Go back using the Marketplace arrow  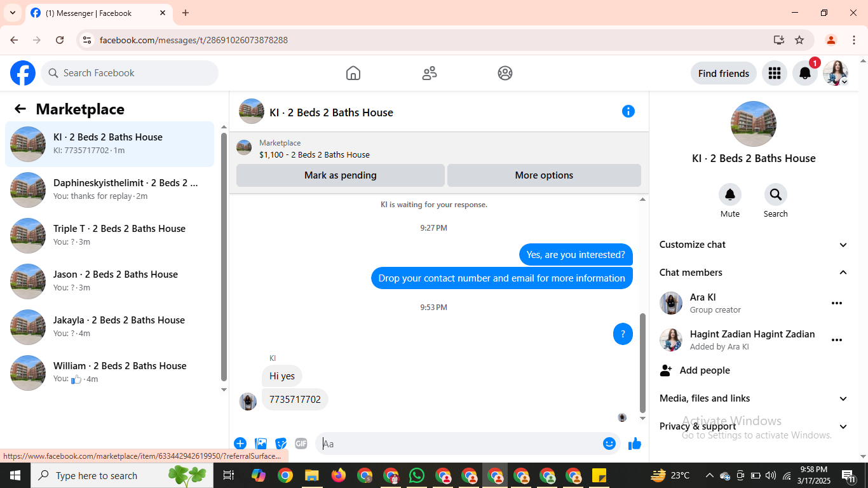tap(20, 109)
